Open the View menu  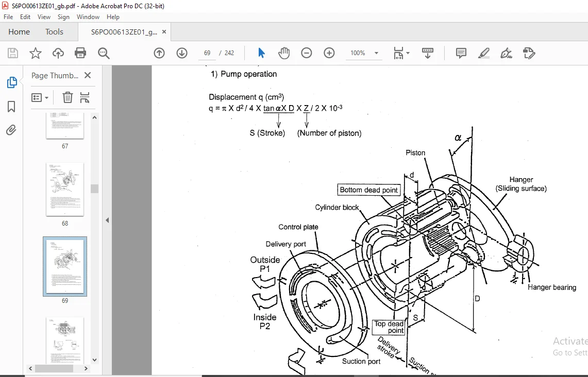pos(44,17)
